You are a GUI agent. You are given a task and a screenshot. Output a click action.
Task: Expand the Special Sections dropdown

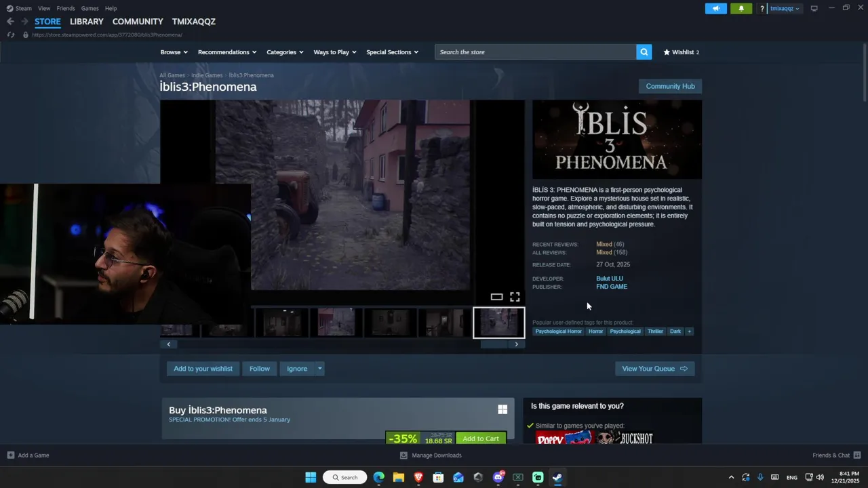[392, 52]
